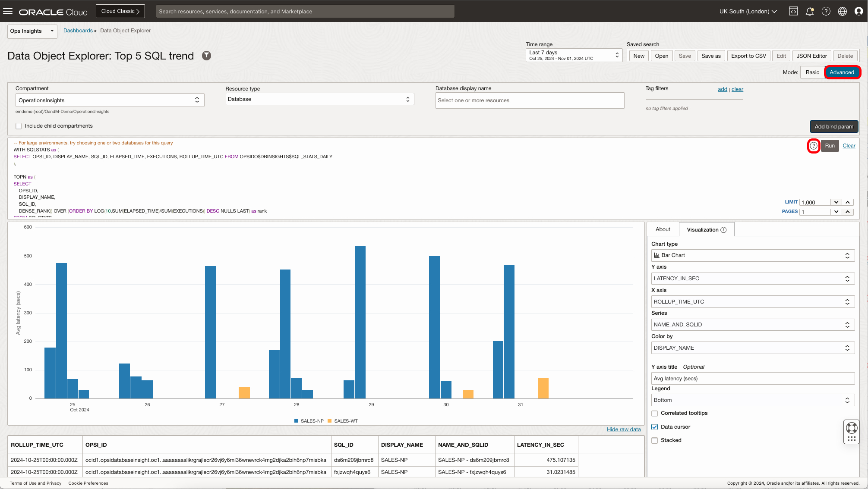Open the user profile avatar menu
The image size is (868, 489).
click(859, 11)
